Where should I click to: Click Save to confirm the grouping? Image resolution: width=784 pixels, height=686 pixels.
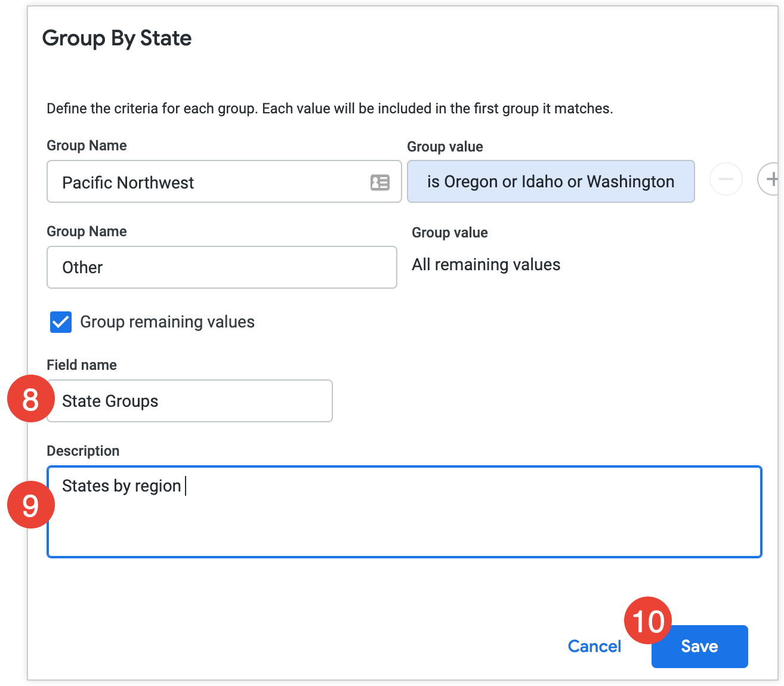(x=699, y=646)
